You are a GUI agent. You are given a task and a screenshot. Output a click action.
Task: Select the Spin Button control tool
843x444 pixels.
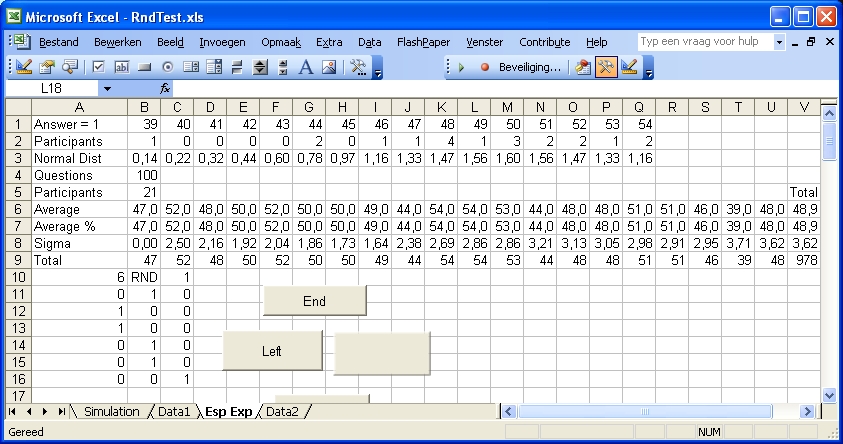point(260,67)
